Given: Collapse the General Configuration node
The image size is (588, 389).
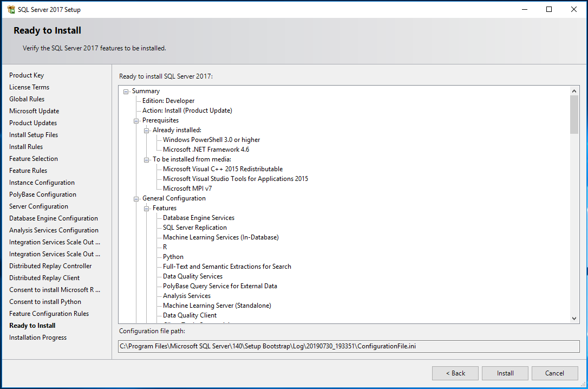Looking at the screenshot, I should tap(136, 199).
